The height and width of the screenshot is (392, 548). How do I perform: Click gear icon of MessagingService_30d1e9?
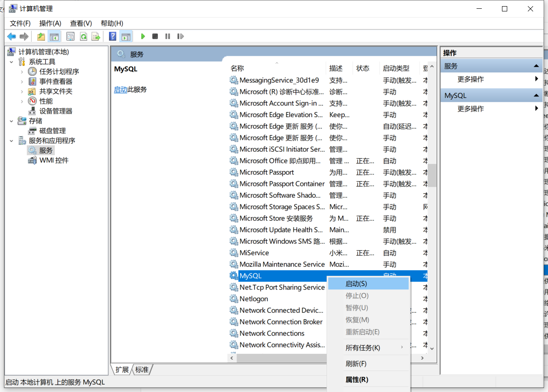pos(234,80)
